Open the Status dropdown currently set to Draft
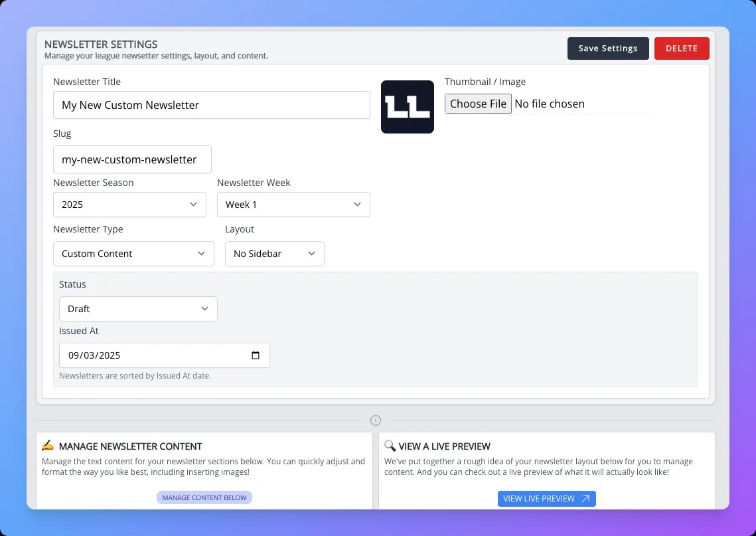This screenshot has width=756, height=536. (138, 309)
